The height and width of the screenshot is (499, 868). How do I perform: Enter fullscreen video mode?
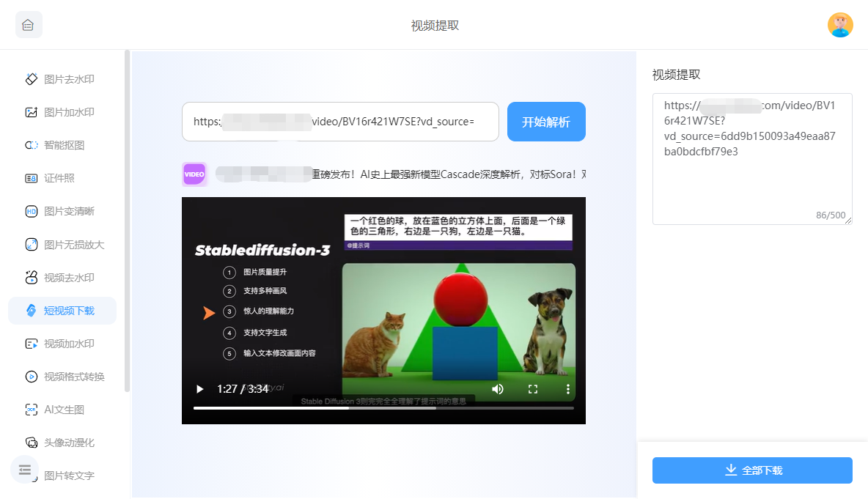click(533, 389)
